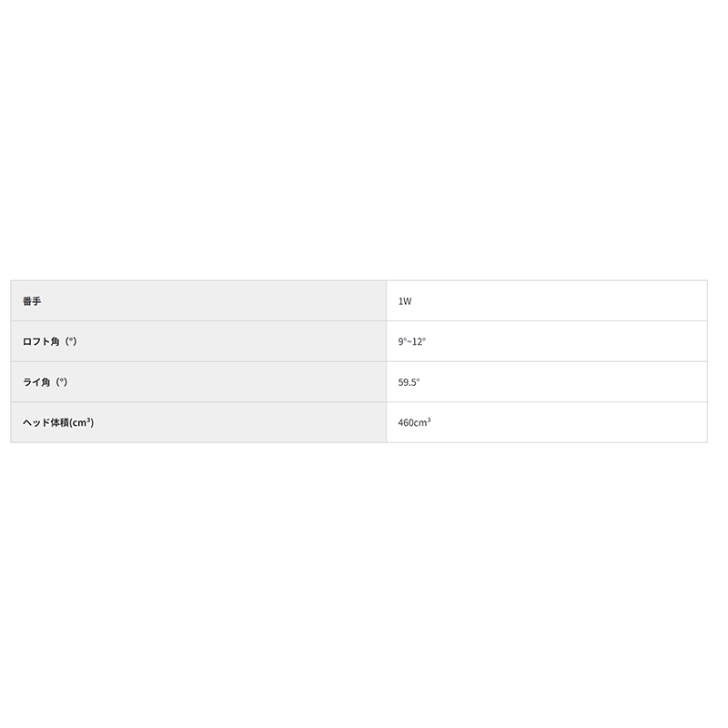Click blank space in the 9°~12° cell
The width and height of the screenshot is (728, 728).
(x=564, y=341)
